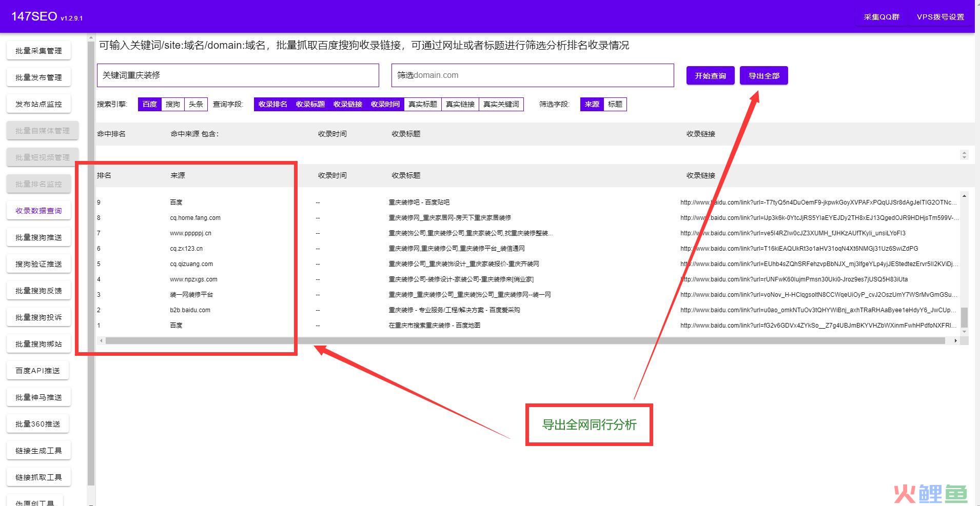Click results vertical scrollbar thumb
The height and width of the screenshot is (506, 980).
point(965,317)
